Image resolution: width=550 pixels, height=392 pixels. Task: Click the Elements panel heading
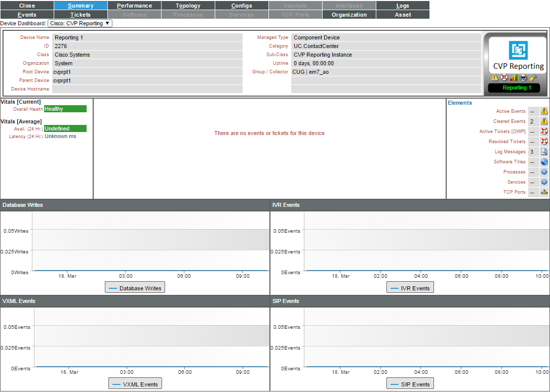point(460,103)
